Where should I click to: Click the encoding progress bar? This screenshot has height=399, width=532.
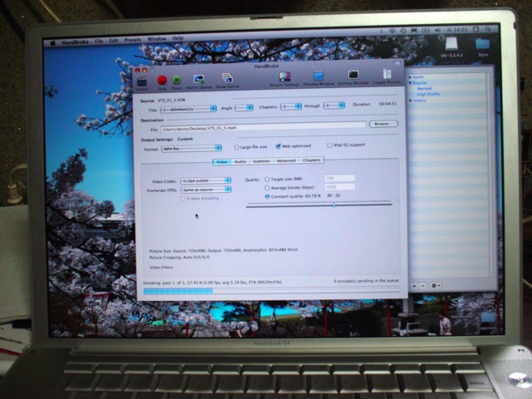tap(271, 291)
